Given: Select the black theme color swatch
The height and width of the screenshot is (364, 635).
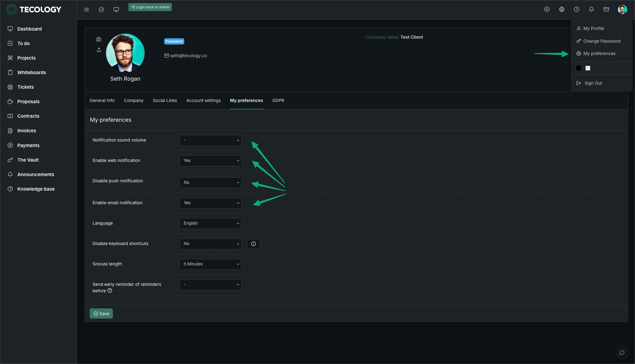Looking at the screenshot, I should click(x=579, y=68).
